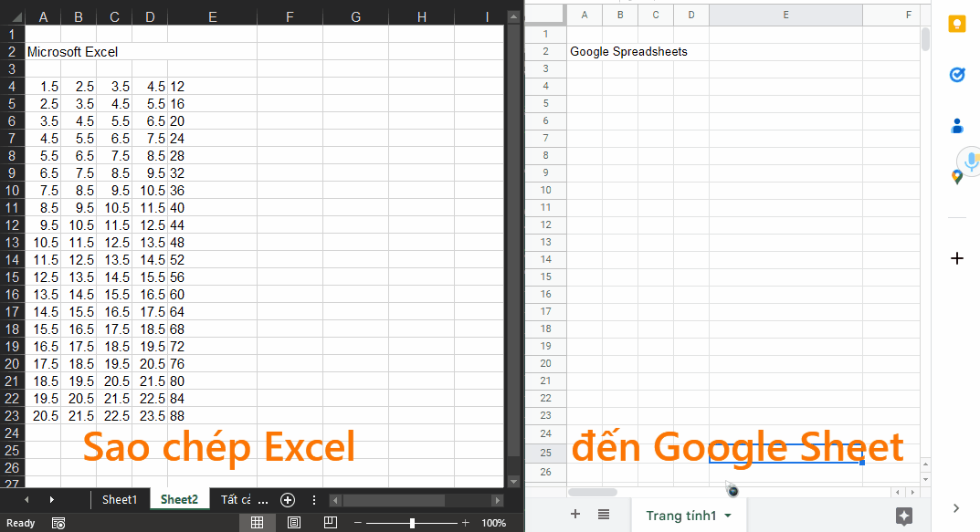Select Excel column A header
980x532 pixels.
coord(43,16)
